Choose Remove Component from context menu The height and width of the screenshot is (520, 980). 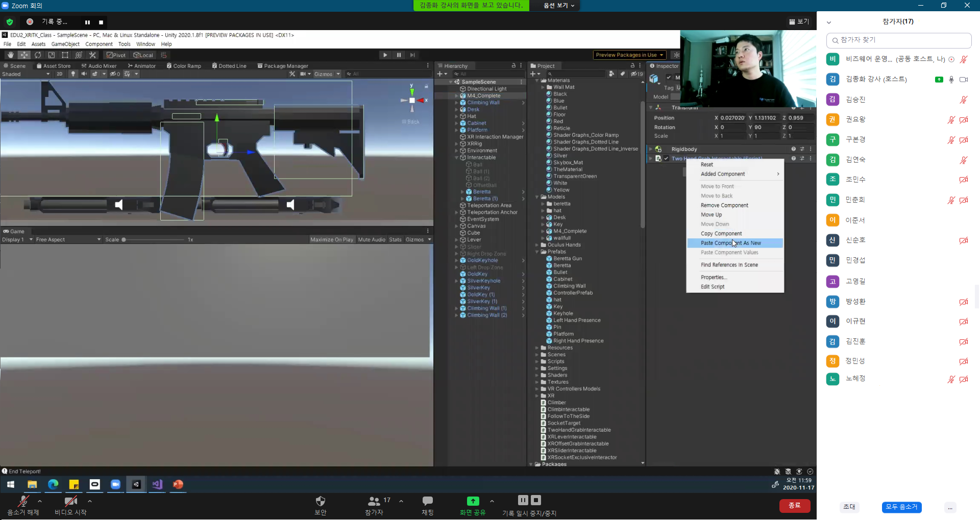735,205
